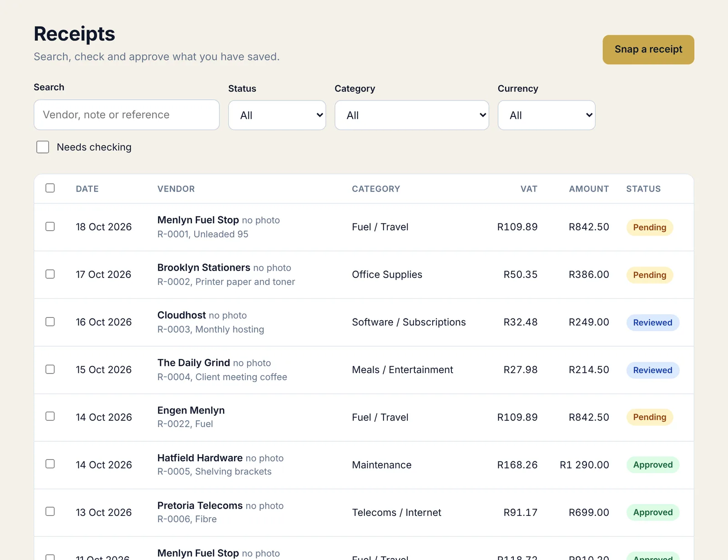728x560 pixels.
Task: Open the Category filter dropdown
Action: click(x=412, y=115)
